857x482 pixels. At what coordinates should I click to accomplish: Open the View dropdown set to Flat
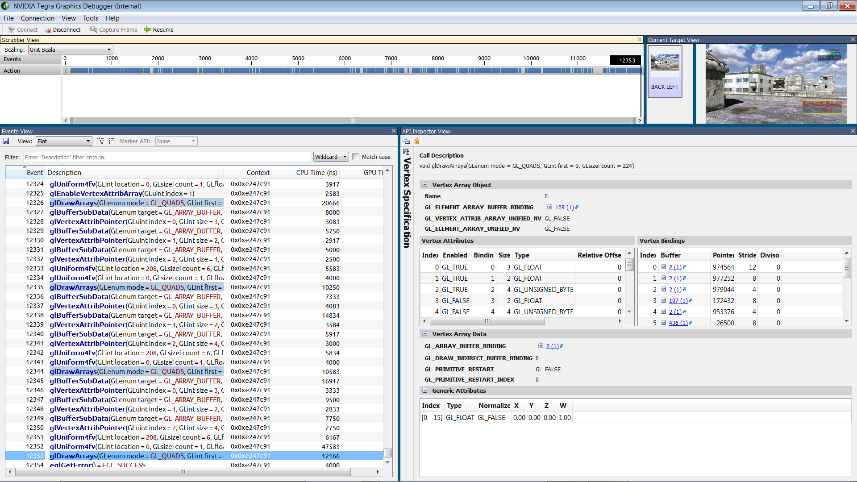[x=62, y=141]
